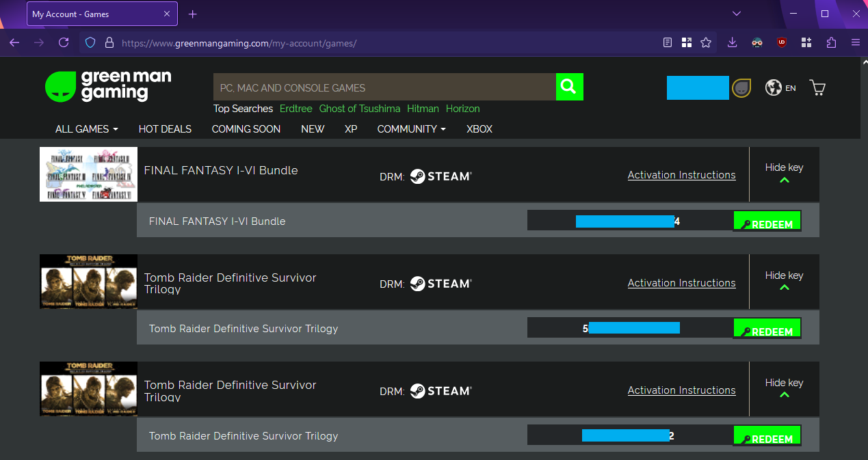
Task: Open the shopping cart icon
Action: (x=817, y=87)
